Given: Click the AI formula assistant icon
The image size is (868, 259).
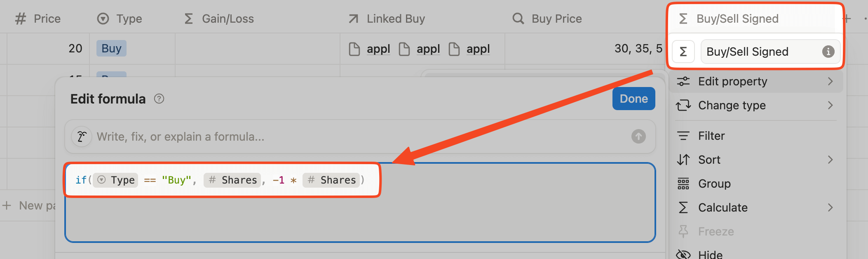Looking at the screenshot, I should pos(82,137).
